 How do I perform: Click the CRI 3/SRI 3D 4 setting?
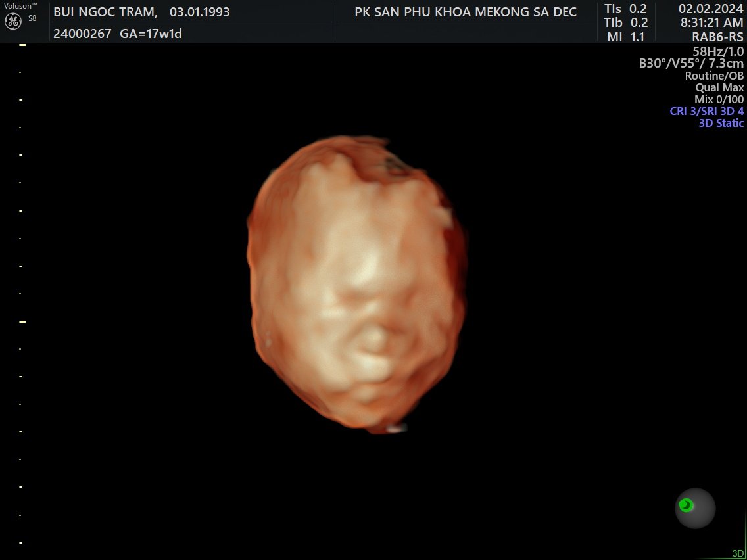tap(706, 111)
